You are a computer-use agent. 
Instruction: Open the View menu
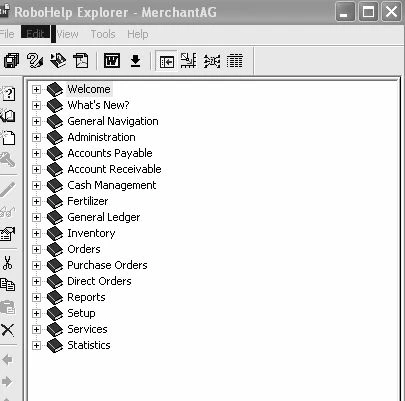click(x=67, y=34)
